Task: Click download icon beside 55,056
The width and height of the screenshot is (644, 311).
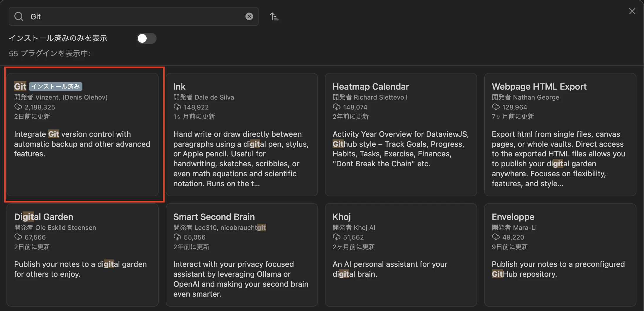Action: (177, 237)
